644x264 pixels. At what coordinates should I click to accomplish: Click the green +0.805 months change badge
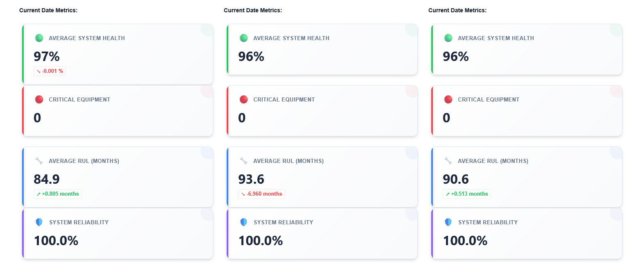pyautogui.click(x=58, y=194)
